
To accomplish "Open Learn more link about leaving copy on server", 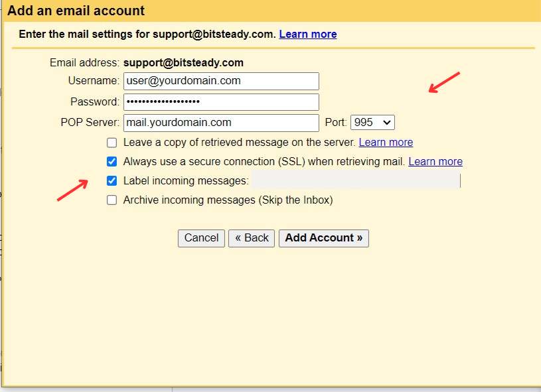I will coord(386,143).
